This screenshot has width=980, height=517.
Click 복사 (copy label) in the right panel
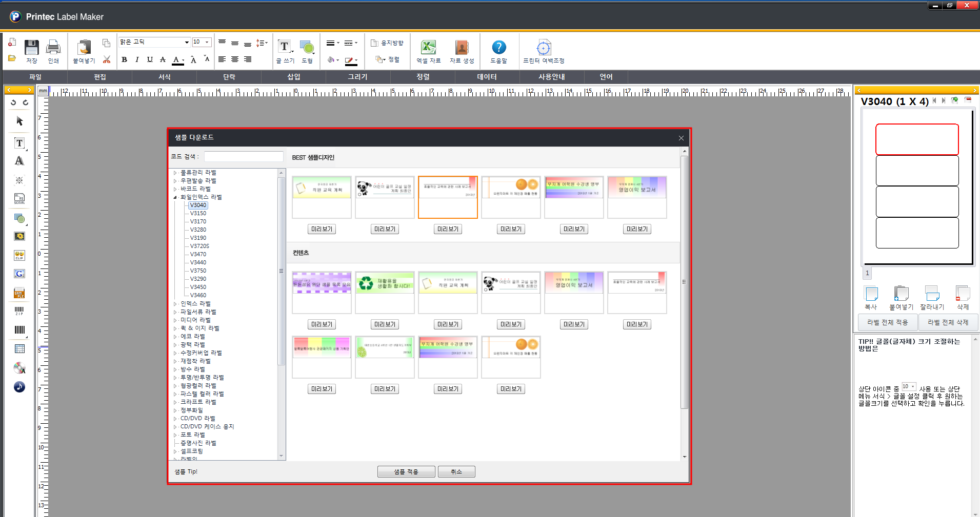click(871, 298)
